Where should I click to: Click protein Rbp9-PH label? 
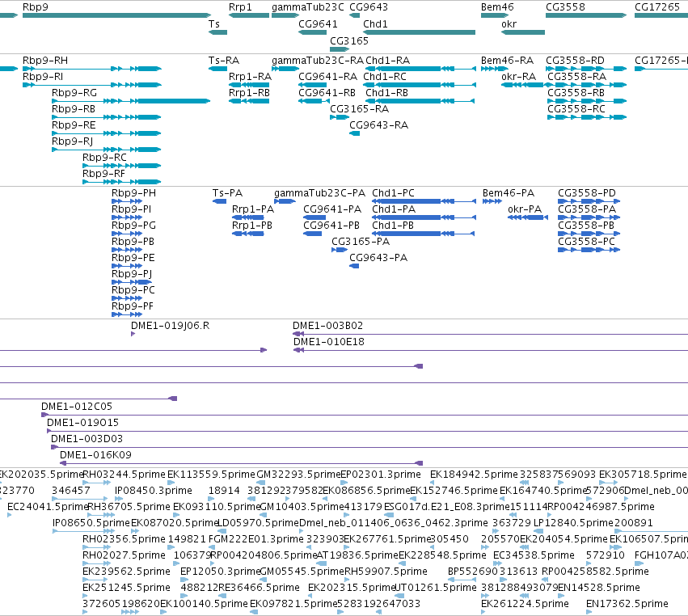pos(134,193)
